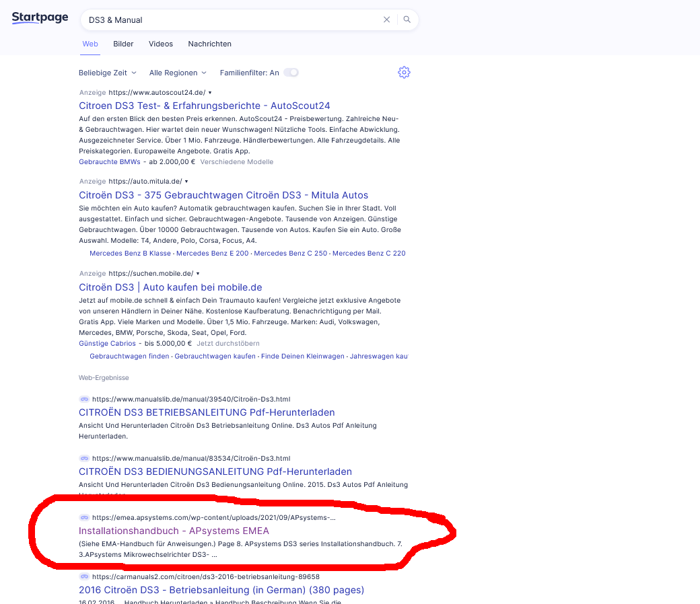Image resolution: width=700 pixels, height=604 pixels.
Task: Open search settings gear icon
Action: tap(404, 72)
